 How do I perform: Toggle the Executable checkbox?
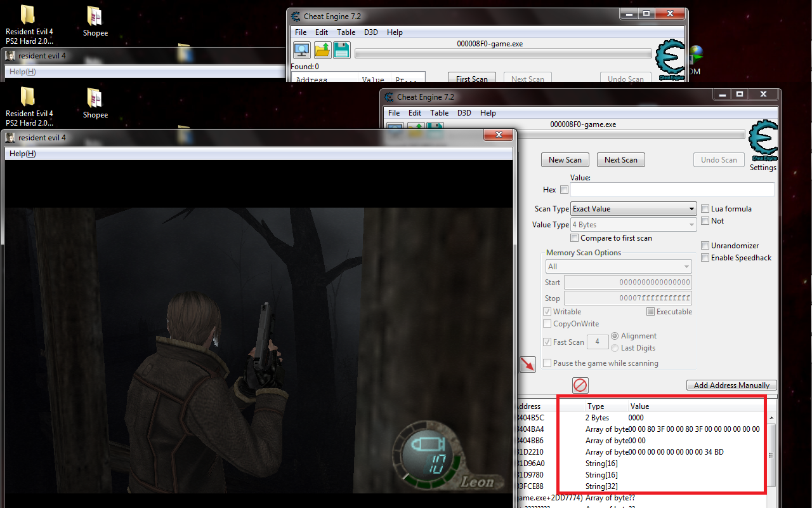[650, 312]
